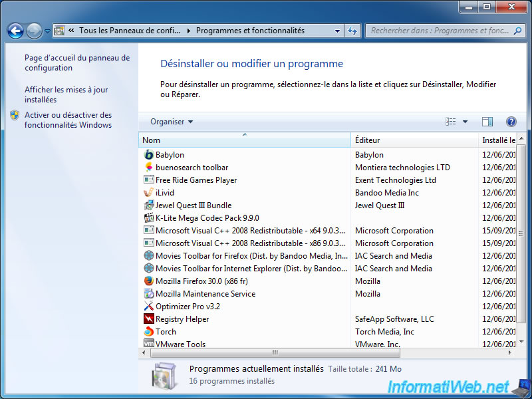Screen dimensions: 532x399
Task: Click publisher SafeApp Software, LLC
Action: coord(394,319)
